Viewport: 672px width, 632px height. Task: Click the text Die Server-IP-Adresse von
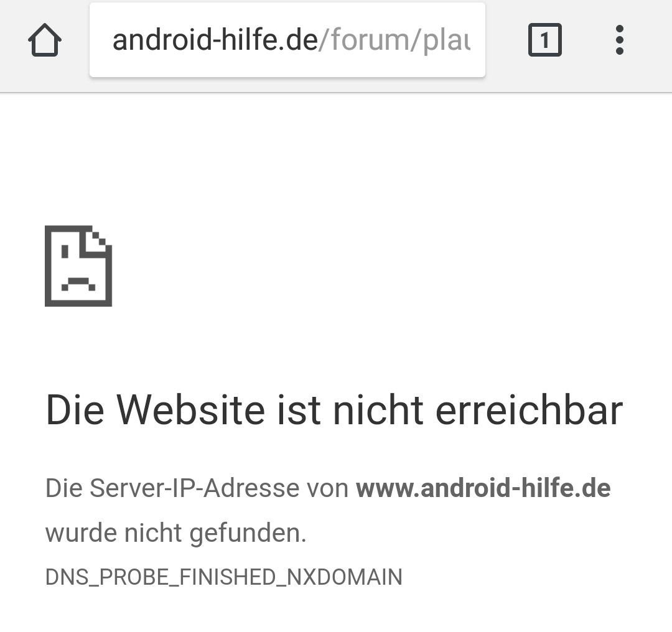[x=197, y=488]
